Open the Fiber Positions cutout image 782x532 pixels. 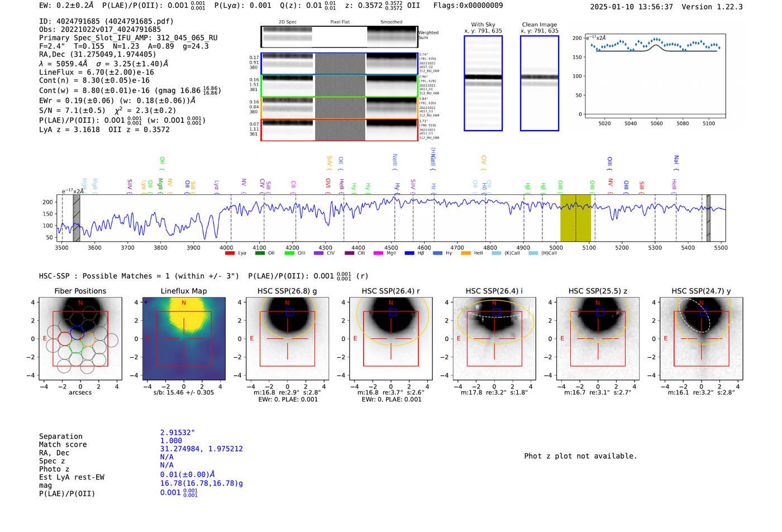pos(80,338)
